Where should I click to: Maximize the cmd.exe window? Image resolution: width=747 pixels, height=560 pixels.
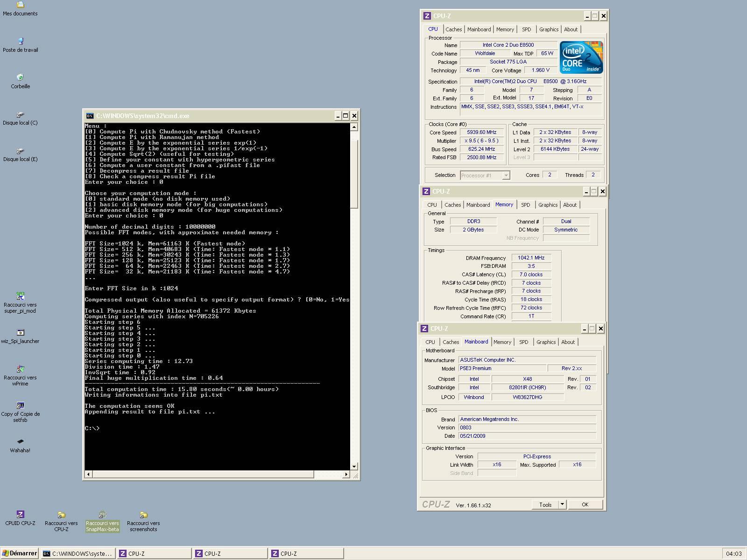(345, 116)
